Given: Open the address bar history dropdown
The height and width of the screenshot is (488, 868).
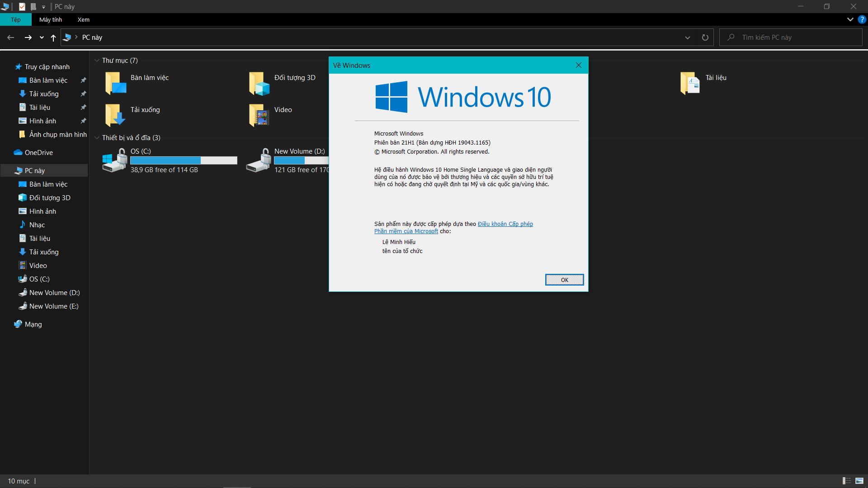Looking at the screenshot, I should [688, 38].
